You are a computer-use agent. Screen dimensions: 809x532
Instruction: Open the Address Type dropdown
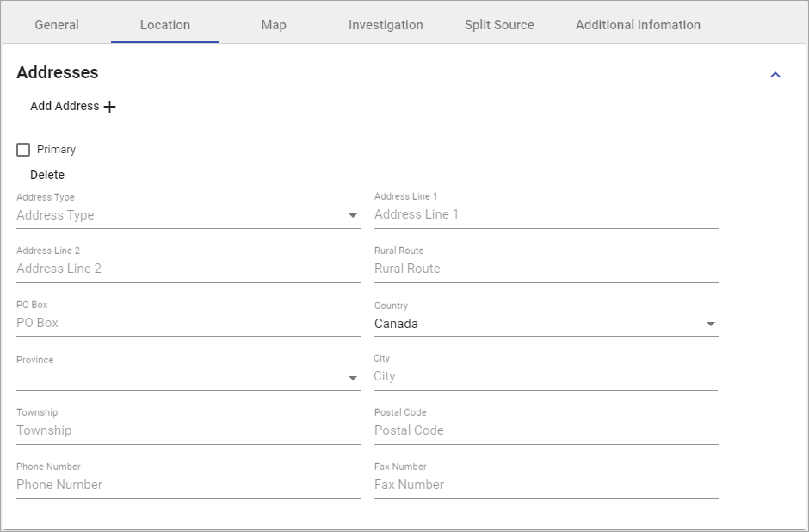(x=188, y=215)
